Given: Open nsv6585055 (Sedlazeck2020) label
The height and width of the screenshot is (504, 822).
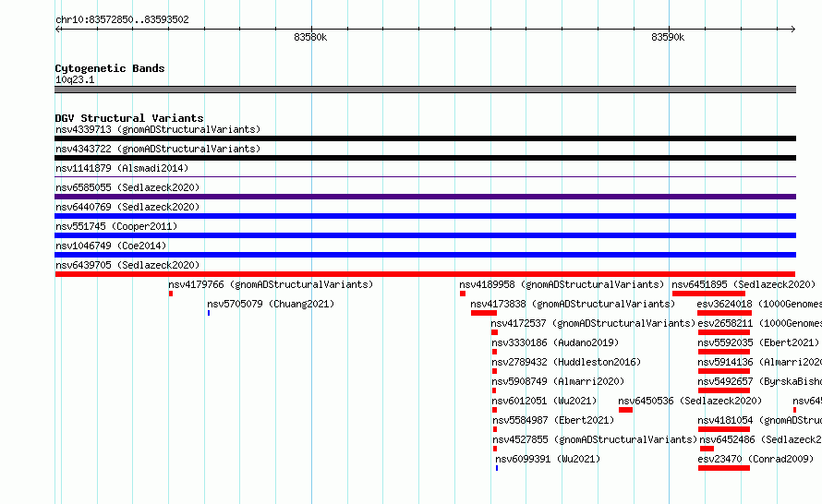Looking at the screenshot, I should point(127,187).
